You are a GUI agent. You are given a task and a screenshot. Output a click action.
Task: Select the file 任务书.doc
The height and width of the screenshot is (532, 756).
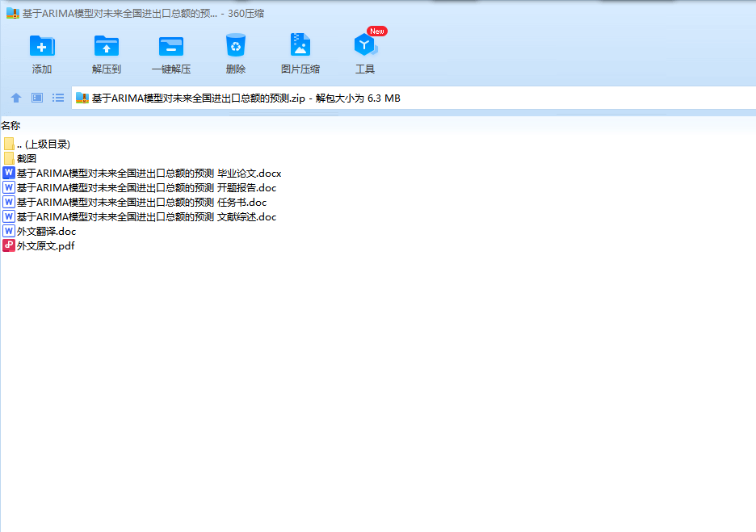tap(142, 202)
